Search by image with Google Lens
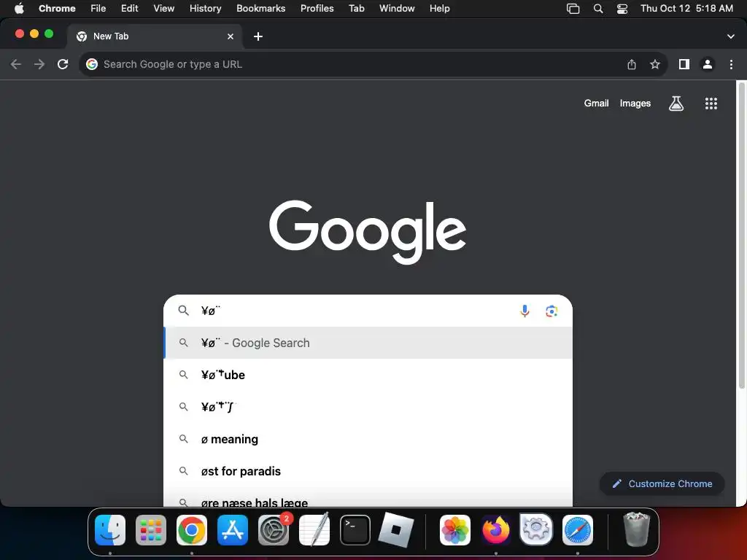The width and height of the screenshot is (747, 560). click(551, 311)
